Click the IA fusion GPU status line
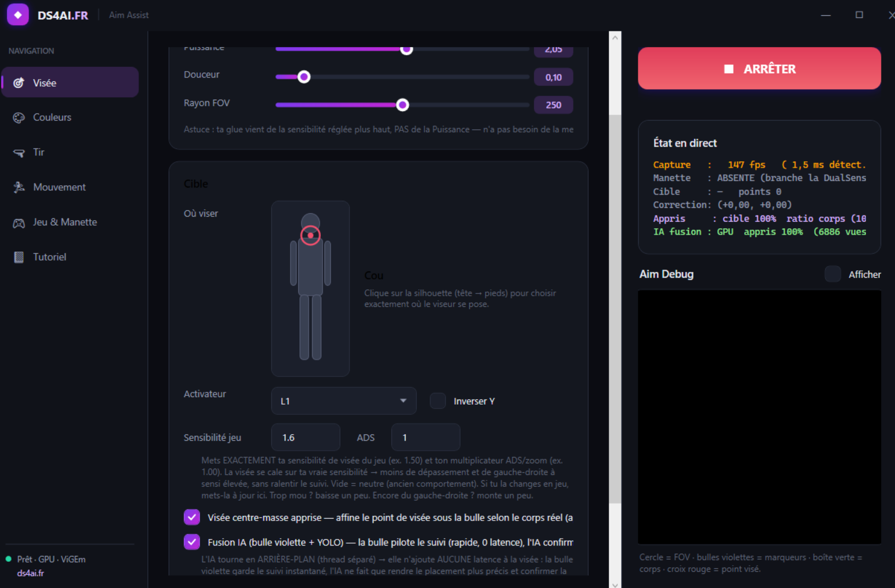The height and width of the screenshot is (588, 895). tap(759, 232)
